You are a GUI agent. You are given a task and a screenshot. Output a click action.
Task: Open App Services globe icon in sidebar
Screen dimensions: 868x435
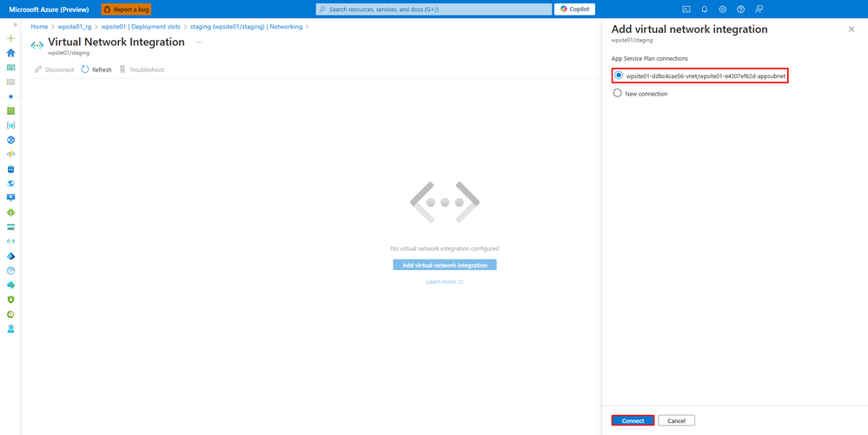[x=10, y=140]
